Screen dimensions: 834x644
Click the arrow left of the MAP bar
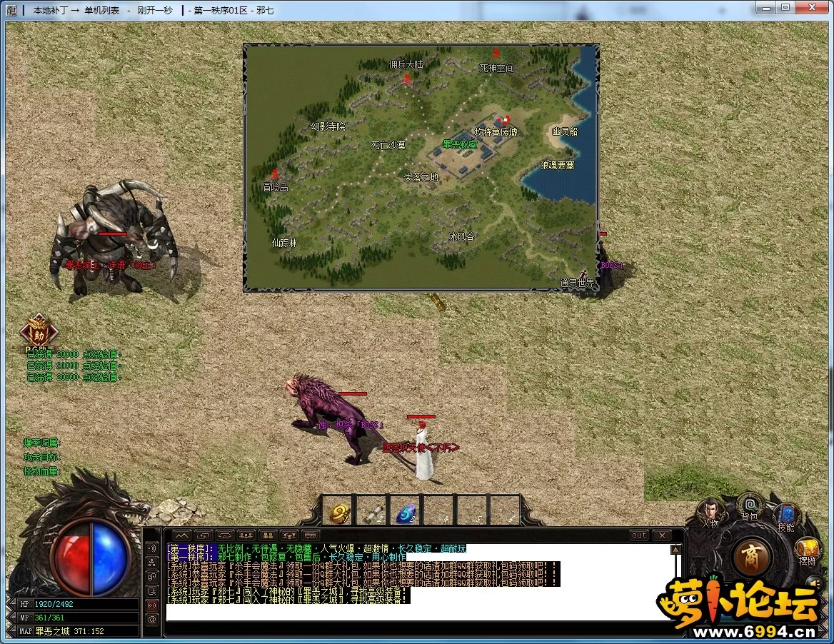[11, 631]
